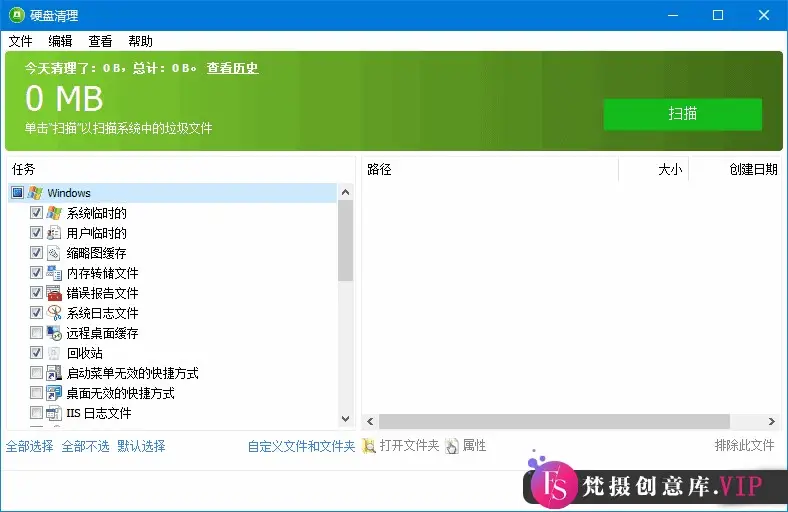Click the 默认选择 link
The image size is (788, 512).
click(x=141, y=446)
